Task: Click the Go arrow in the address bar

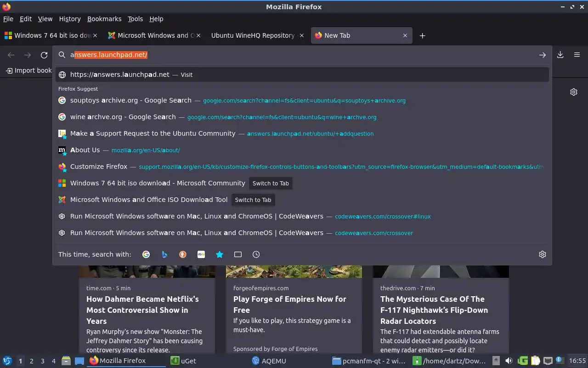Action: point(543,55)
